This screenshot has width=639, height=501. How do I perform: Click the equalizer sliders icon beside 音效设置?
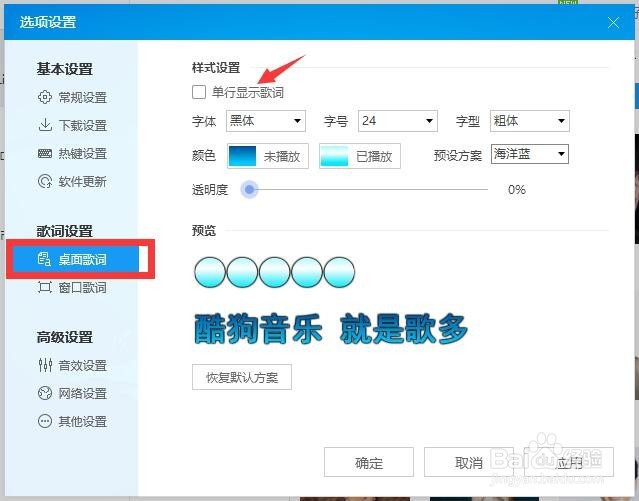click(45, 365)
